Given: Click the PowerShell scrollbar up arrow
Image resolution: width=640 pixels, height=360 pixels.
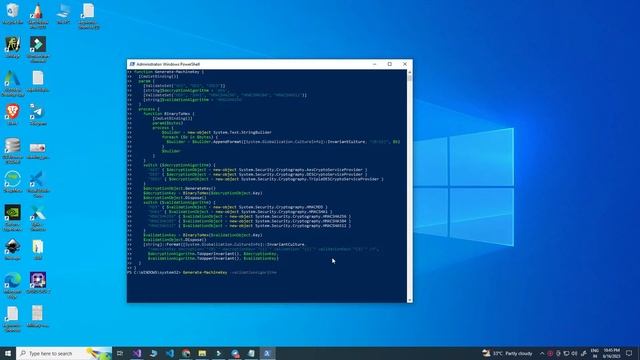Looking at the screenshot, I should [x=409, y=72].
